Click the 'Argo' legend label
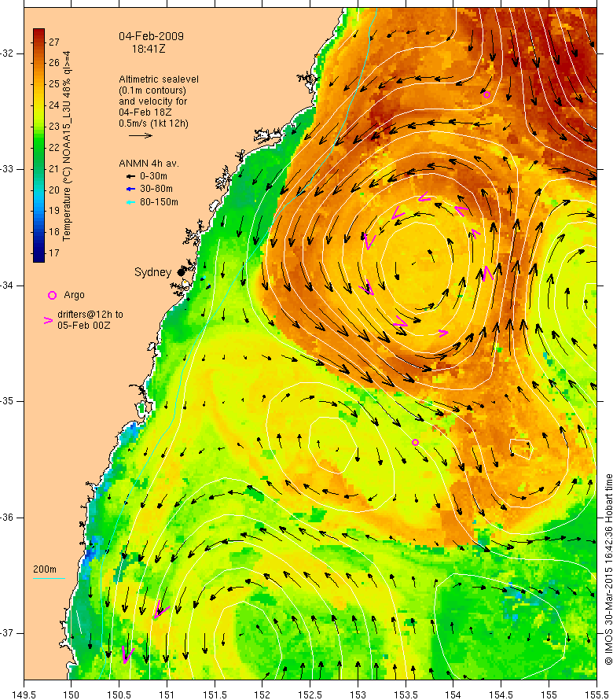Screen dimensions: 613x700 [74, 295]
